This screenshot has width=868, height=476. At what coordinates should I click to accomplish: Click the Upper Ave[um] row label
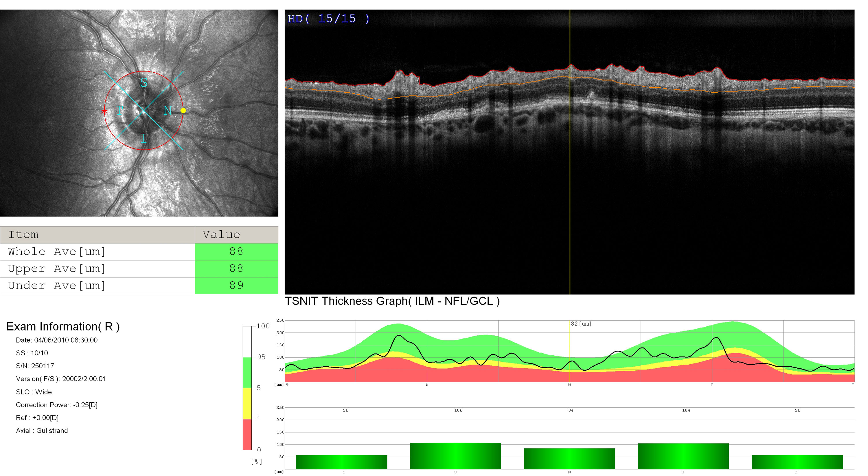tap(57, 269)
